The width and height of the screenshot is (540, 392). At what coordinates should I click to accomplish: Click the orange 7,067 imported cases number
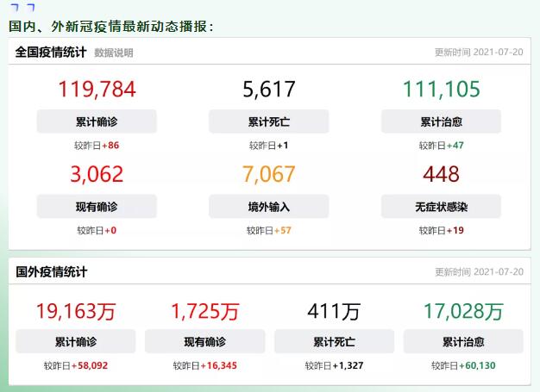point(269,175)
